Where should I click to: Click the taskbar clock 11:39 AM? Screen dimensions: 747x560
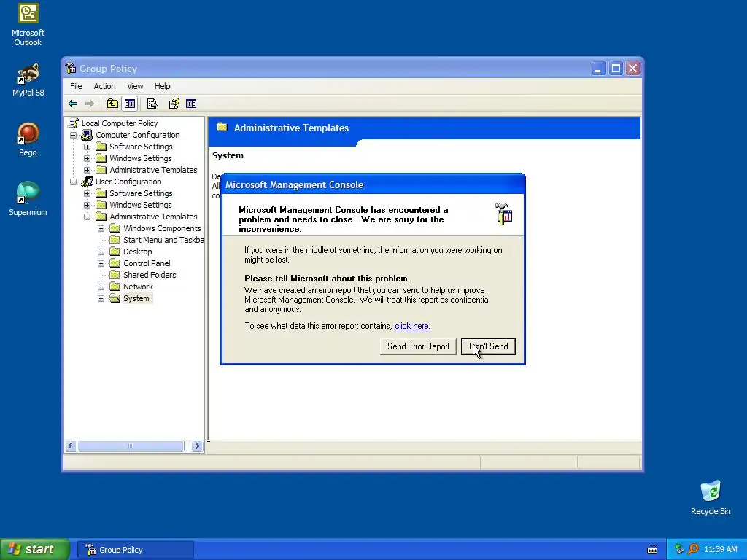(x=720, y=550)
